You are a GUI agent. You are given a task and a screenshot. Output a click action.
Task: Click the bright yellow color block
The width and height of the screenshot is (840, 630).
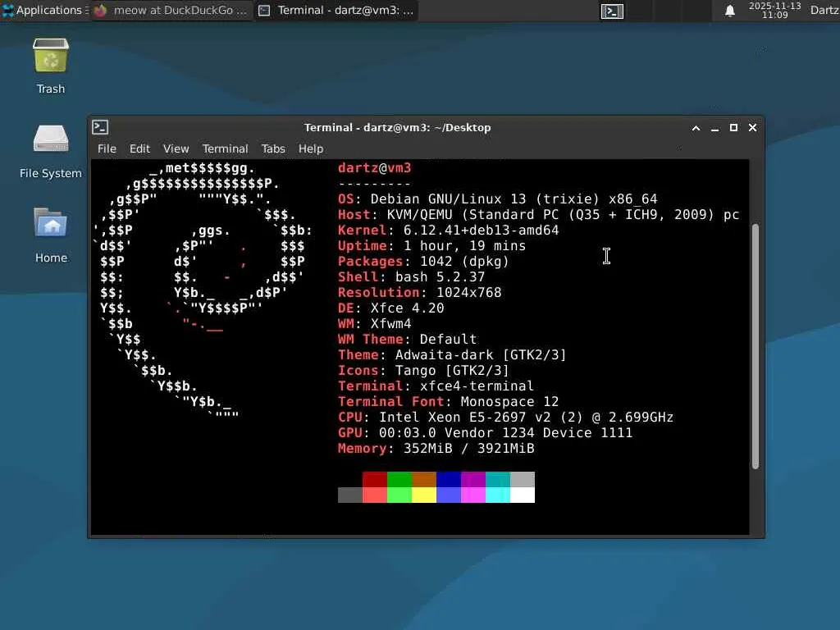[424, 495]
